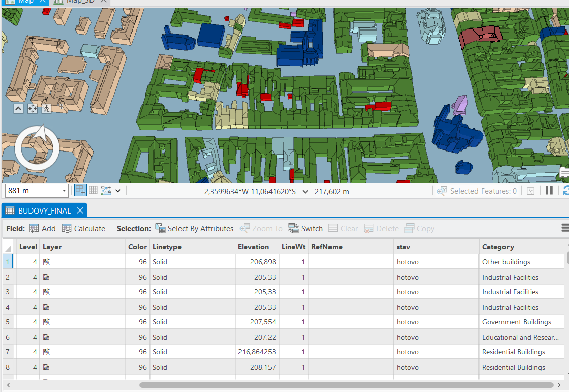Click row 7 Category Residential Buildings
569x392 pixels.
522,352
